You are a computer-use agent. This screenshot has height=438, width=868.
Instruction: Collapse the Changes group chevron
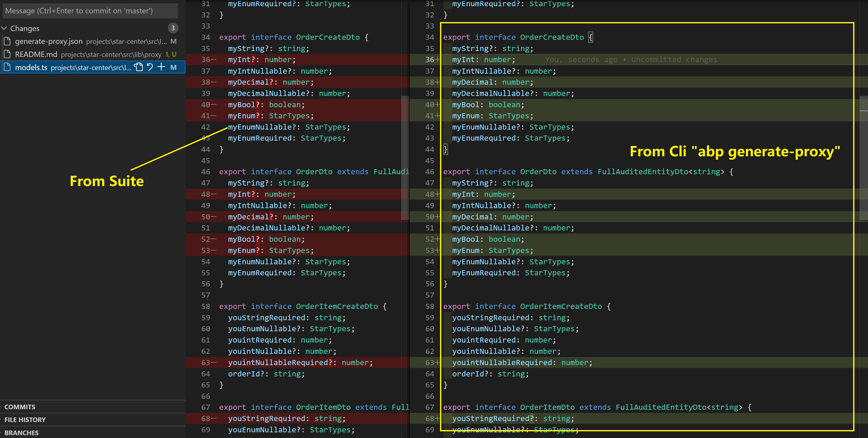coord(4,28)
